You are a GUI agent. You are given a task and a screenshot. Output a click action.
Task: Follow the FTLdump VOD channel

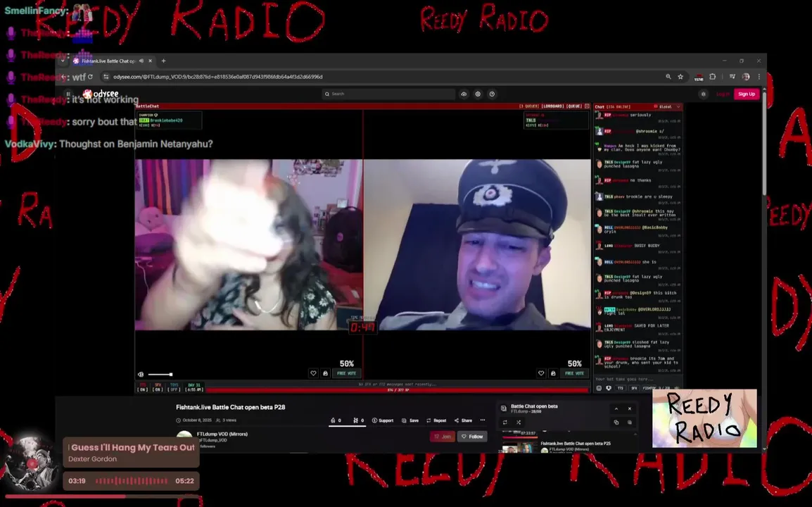(x=472, y=437)
